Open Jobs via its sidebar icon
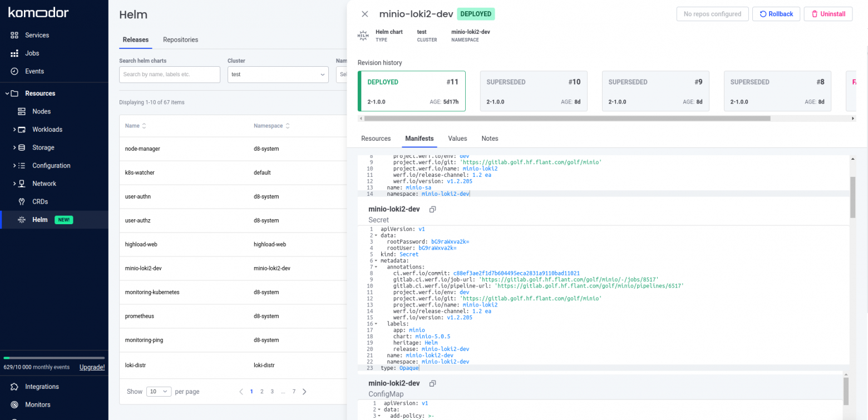This screenshot has width=868, height=420. point(14,53)
